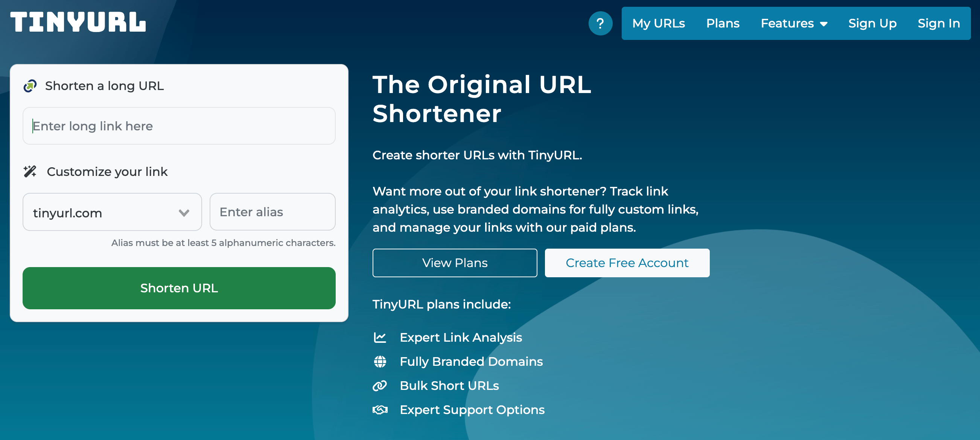Click the magic wand Customize icon

tap(30, 171)
